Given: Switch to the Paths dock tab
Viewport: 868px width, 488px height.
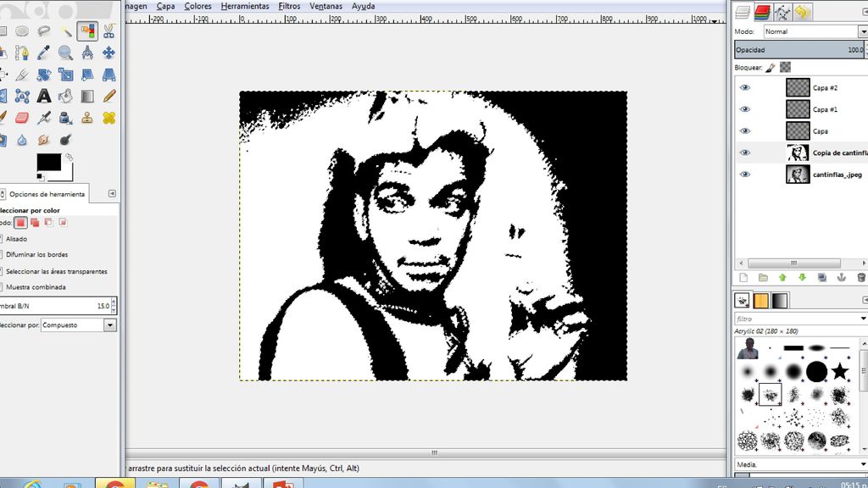Looking at the screenshot, I should pyautogui.click(x=782, y=12).
